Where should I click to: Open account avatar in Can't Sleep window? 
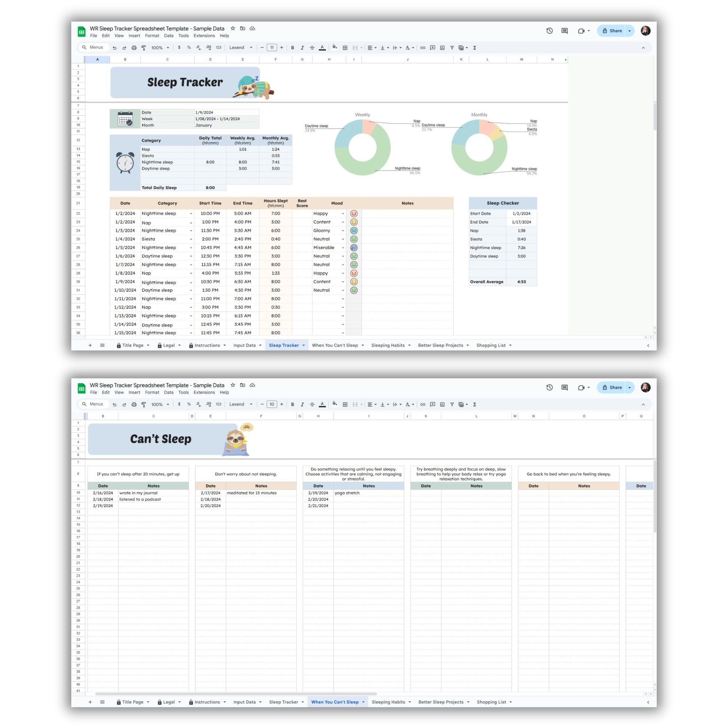point(645,387)
